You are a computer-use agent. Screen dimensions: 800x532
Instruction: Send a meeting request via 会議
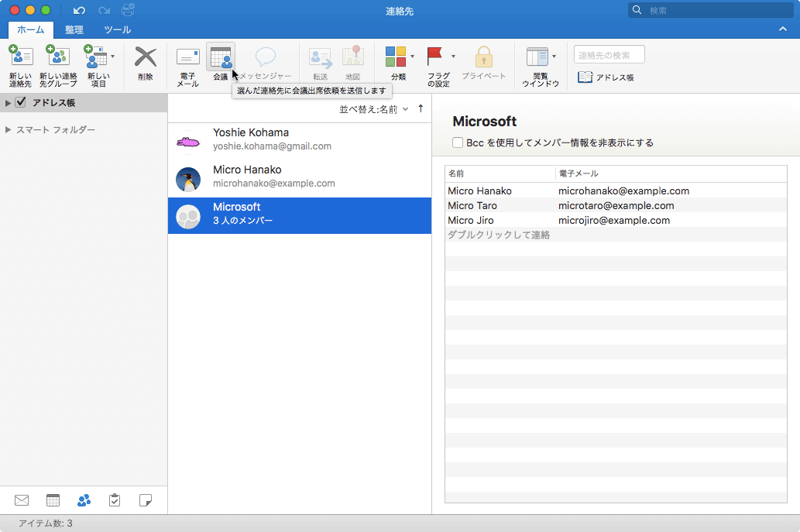[221, 63]
